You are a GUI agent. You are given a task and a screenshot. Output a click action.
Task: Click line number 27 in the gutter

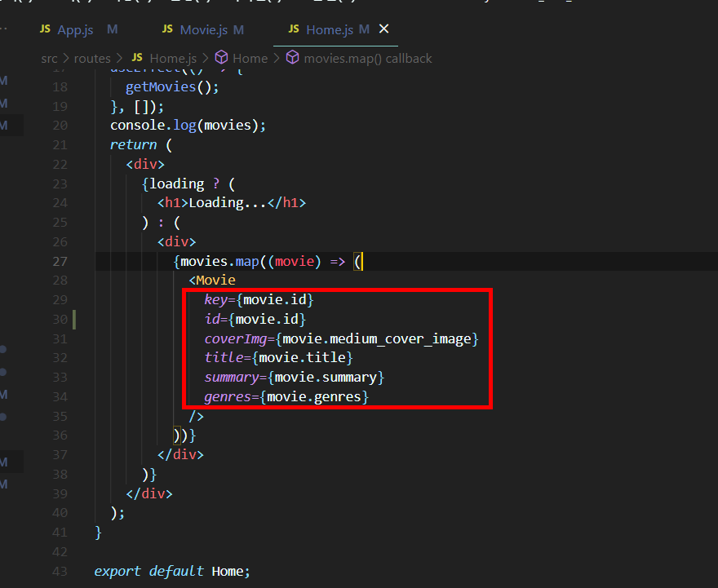coord(60,261)
